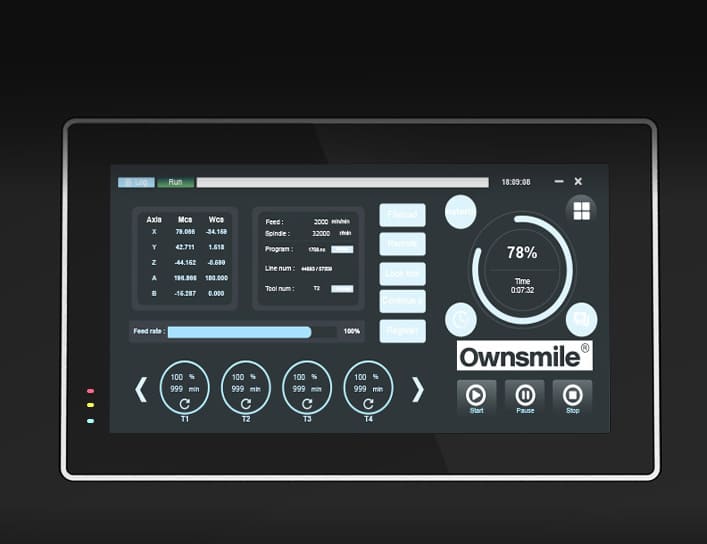Click the Z axis Mcs value -44.162
Viewport: 707px width, 544px height.
185,263
